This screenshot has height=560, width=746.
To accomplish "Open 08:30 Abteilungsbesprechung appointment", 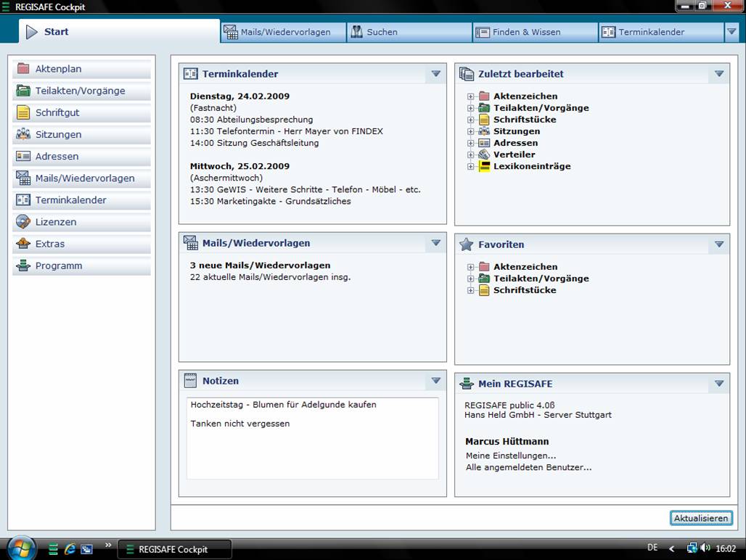I will pos(252,120).
